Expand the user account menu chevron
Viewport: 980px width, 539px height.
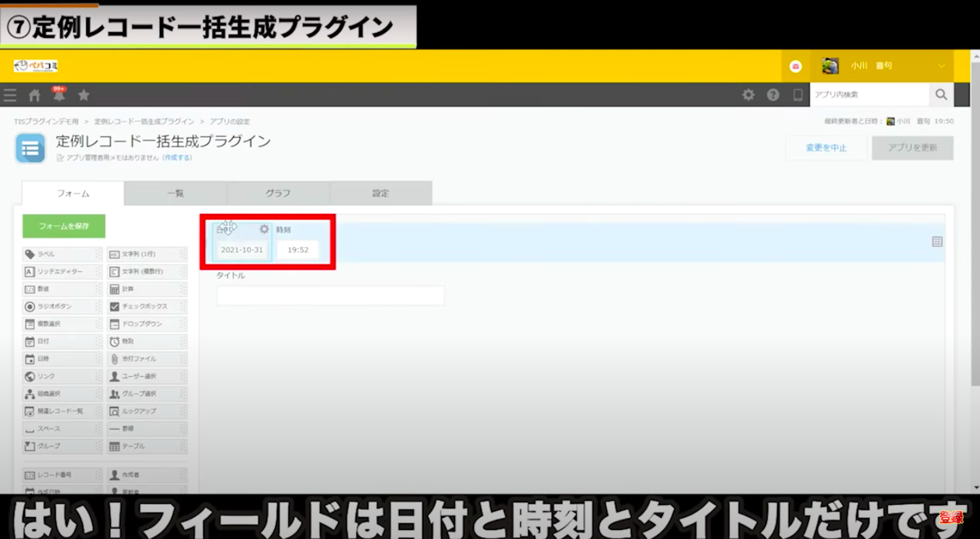pos(942,66)
